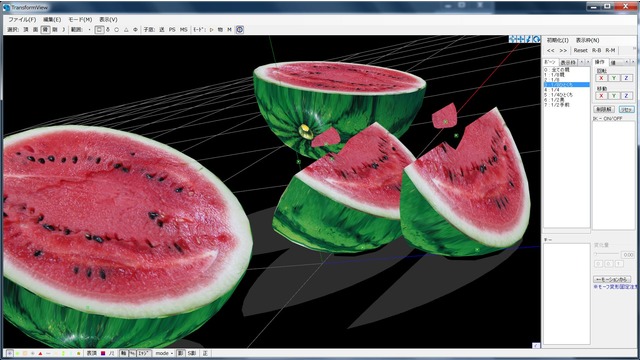Click the rotate view icon in viewport corner
Viewport: 640px width, 360px height.
point(537,39)
